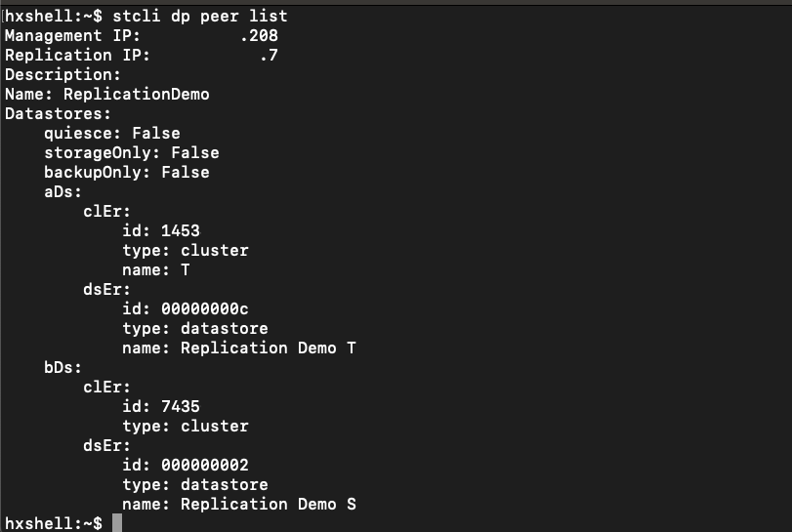
Task: Click the 'stcli dp peer list' command text
Action: pyautogui.click(x=199, y=17)
